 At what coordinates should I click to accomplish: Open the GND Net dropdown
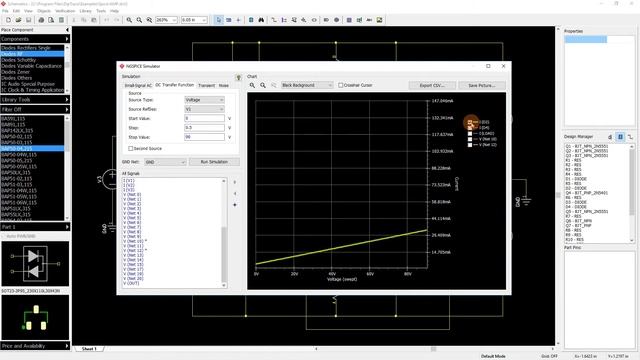tap(165, 162)
